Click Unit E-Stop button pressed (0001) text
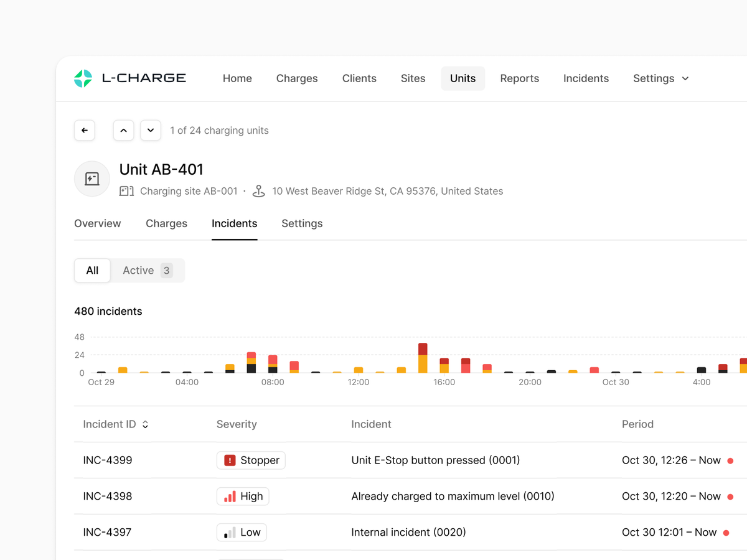Screen dimensions: 747x560 (x=436, y=460)
